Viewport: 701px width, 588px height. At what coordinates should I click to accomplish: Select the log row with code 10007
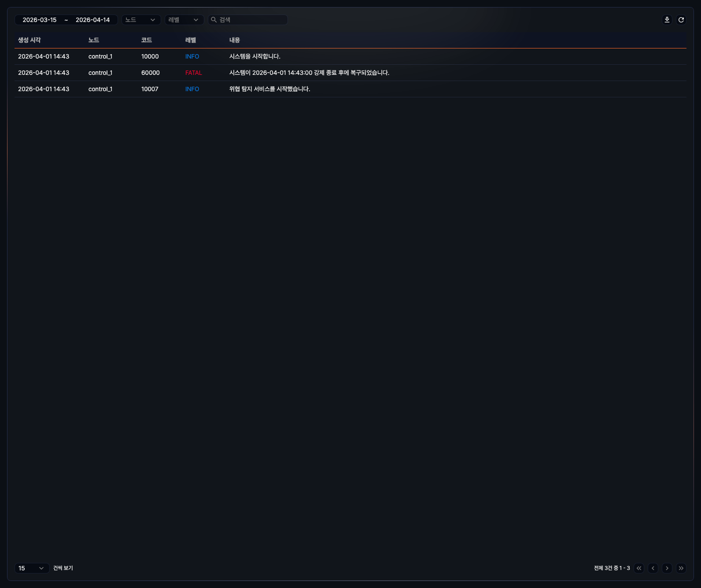[x=150, y=89]
